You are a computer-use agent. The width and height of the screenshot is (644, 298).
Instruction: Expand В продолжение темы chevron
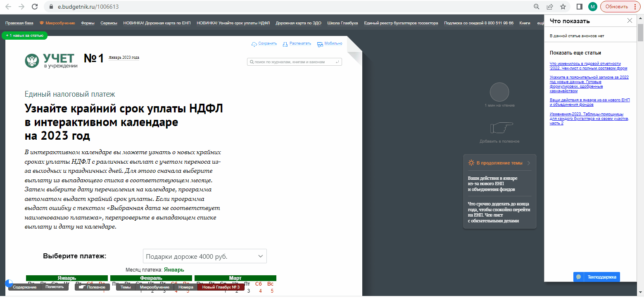click(x=529, y=163)
